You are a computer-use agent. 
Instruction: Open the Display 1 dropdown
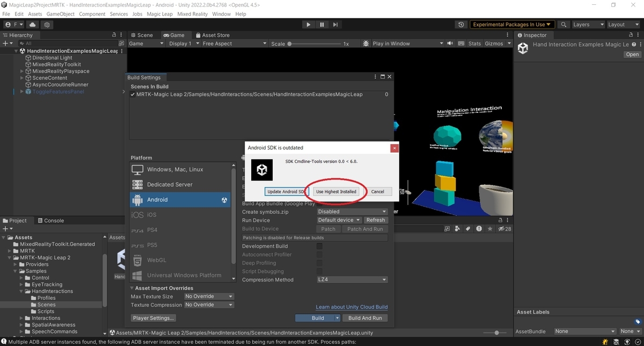[x=184, y=44]
